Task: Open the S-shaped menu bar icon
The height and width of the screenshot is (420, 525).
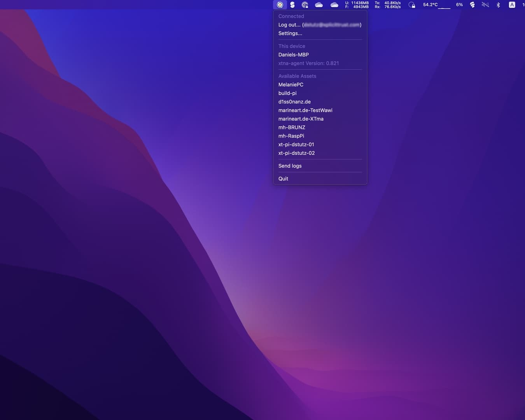Action: 292,5
